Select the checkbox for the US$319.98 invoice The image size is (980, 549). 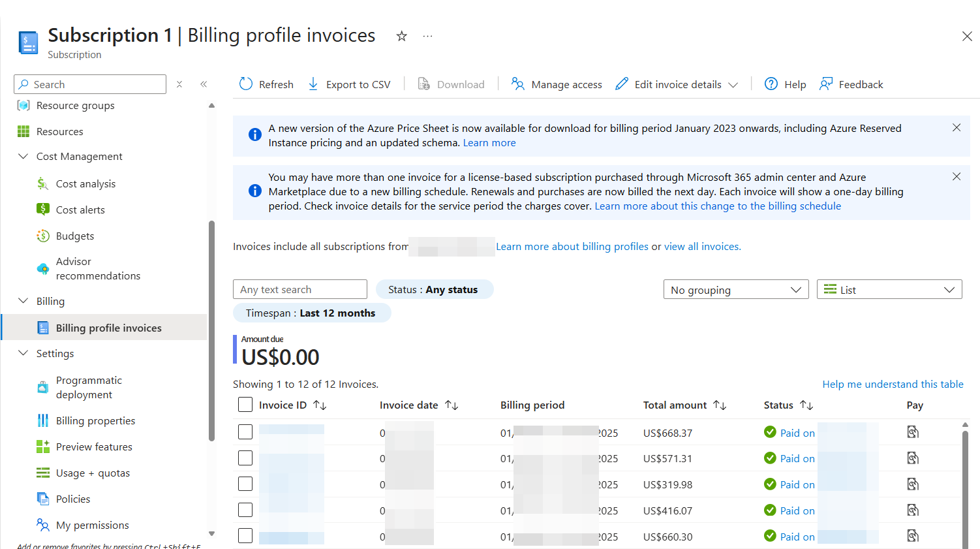[x=245, y=484]
